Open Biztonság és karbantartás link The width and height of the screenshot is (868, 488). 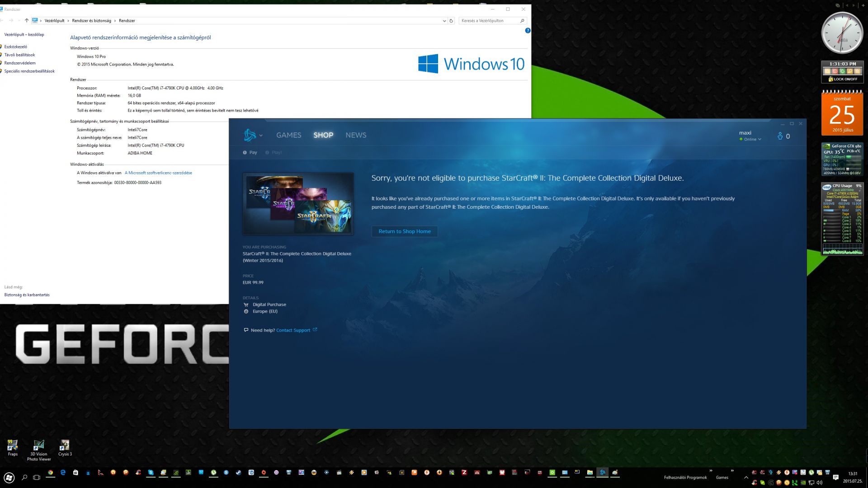point(27,295)
